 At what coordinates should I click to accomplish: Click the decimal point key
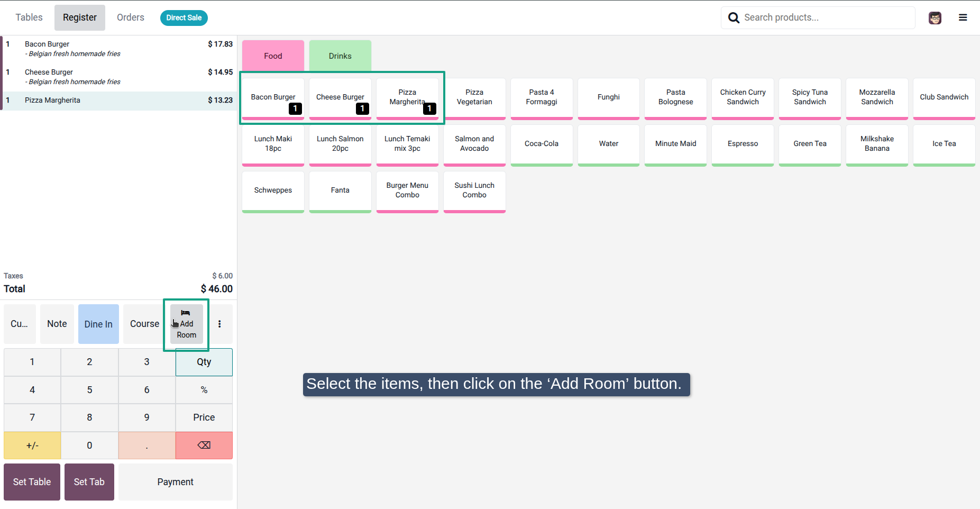[147, 446]
